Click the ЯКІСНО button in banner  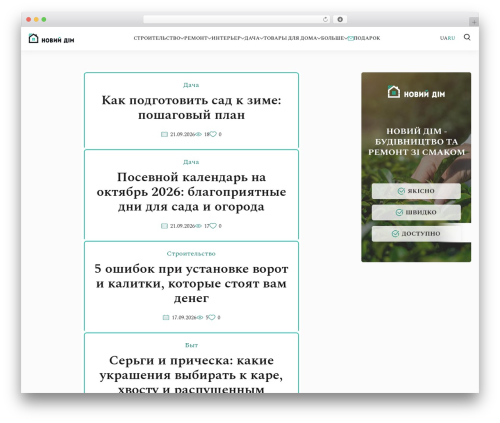(416, 191)
